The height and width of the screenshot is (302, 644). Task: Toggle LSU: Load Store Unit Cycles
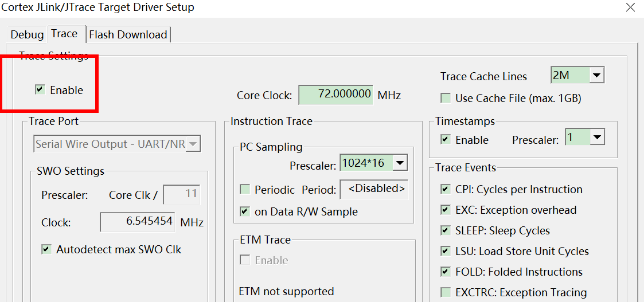click(445, 251)
